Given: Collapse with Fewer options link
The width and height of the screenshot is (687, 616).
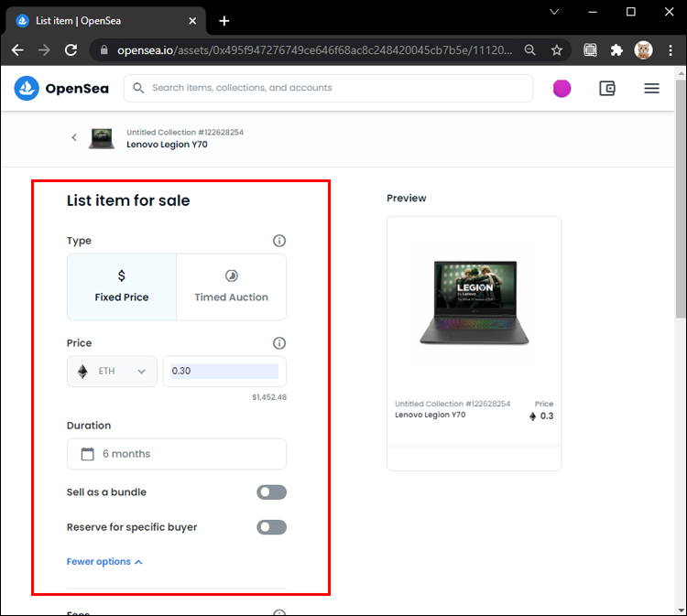Looking at the screenshot, I should (104, 561).
